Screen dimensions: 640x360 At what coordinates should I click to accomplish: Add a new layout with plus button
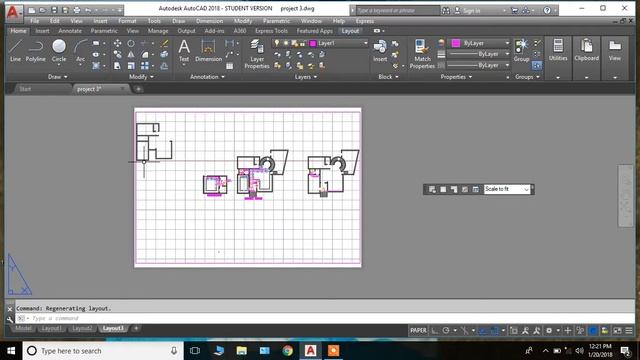pos(136,328)
